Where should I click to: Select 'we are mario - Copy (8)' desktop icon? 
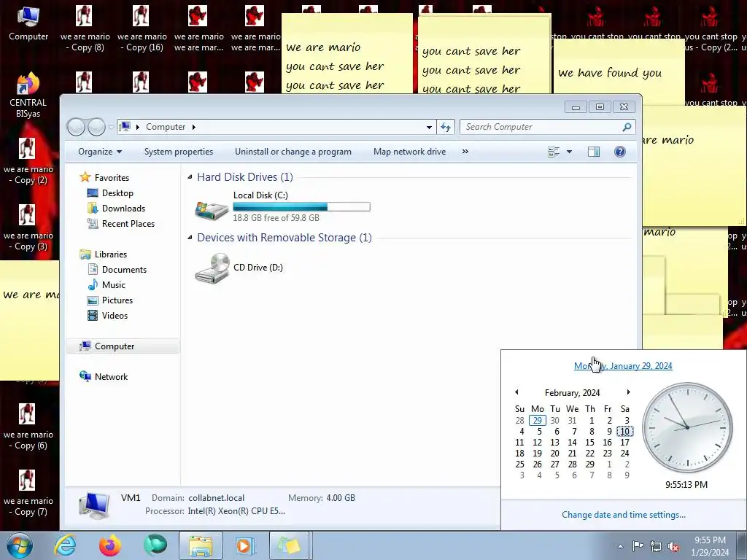click(x=85, y=28)
